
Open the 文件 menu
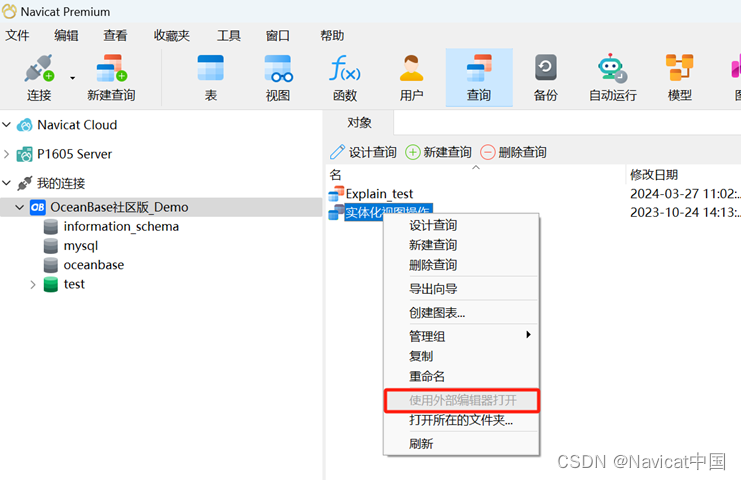pyautogui.click(x=17, y=35)
